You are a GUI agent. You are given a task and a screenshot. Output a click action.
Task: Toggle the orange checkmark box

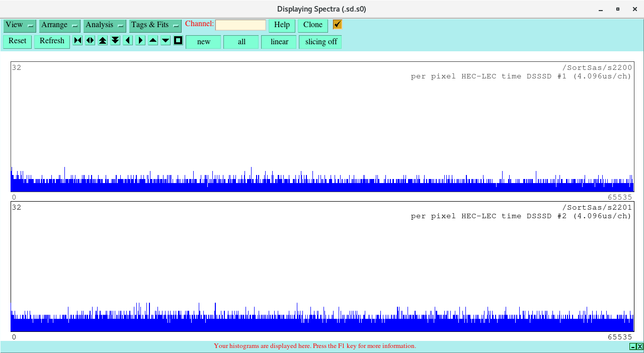(x=338, y=25)
